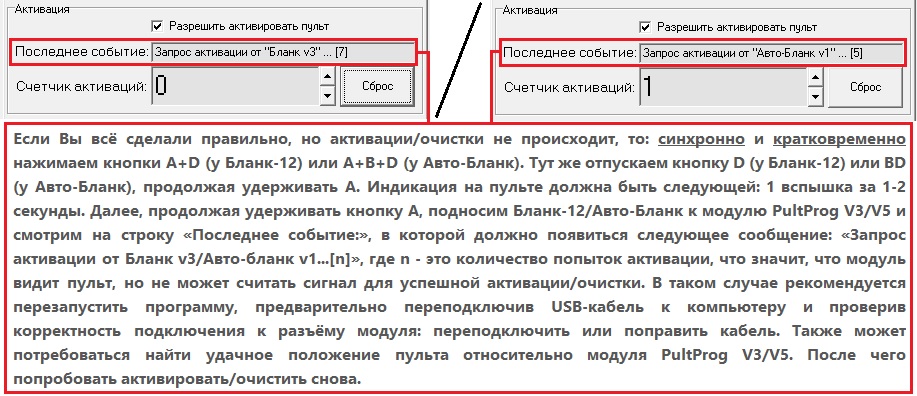Increase left activation counter with up arrow
The image size is (917, 396).
tap(328, 76)
